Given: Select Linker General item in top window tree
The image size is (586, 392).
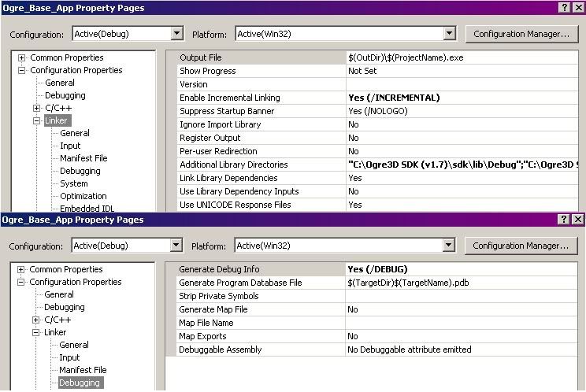Looking at the screenshot, I should pyautogui.click(x=75, y=133).
